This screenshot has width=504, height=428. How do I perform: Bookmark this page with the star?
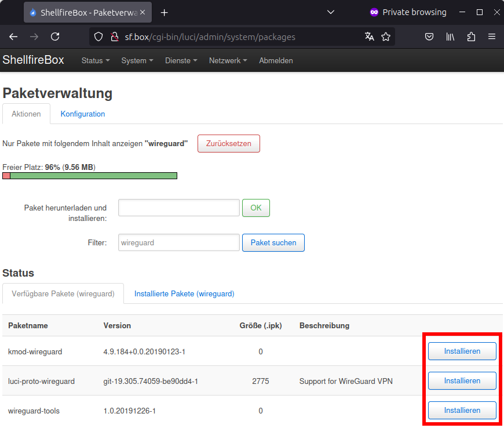coord(386,37)
